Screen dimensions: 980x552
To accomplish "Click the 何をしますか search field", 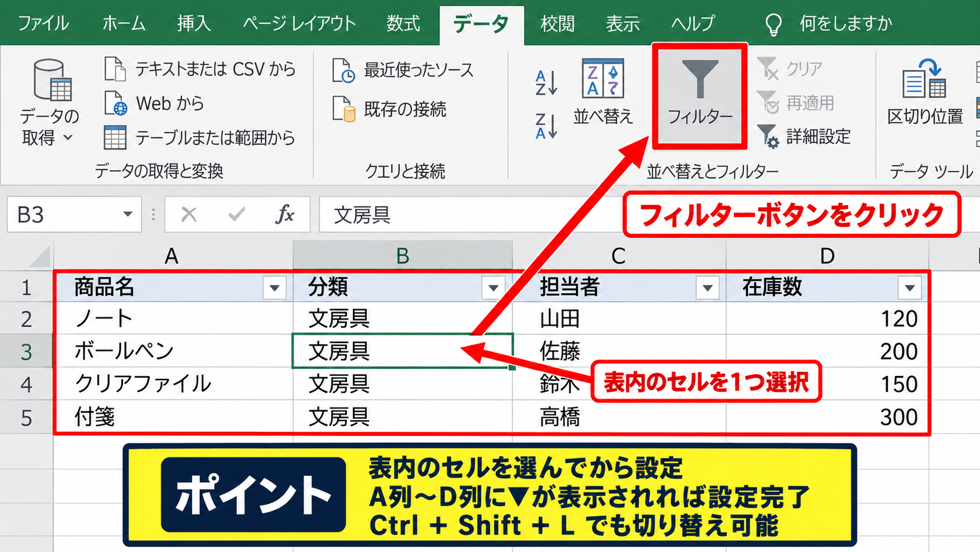I will 846,23.
